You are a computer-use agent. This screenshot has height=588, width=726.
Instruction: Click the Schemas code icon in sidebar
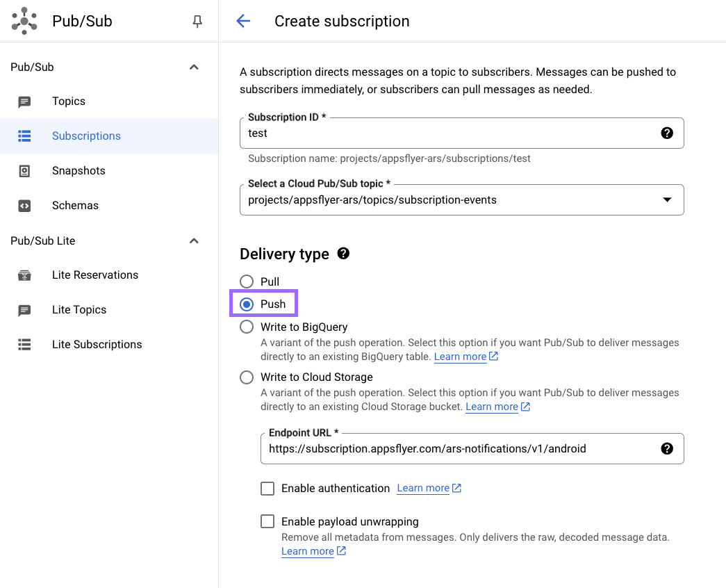click(24, 206)
